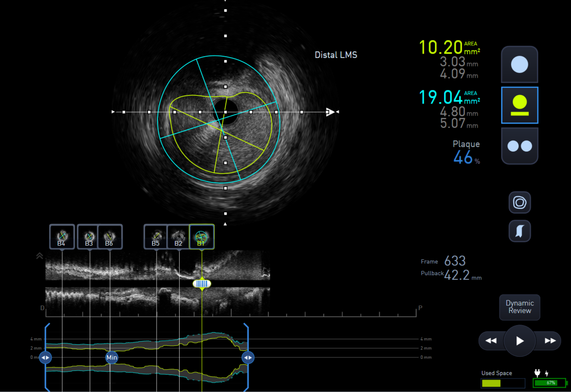Expand the longitudinal view with double chevron
571x392 pixels.
pos(40,256)
